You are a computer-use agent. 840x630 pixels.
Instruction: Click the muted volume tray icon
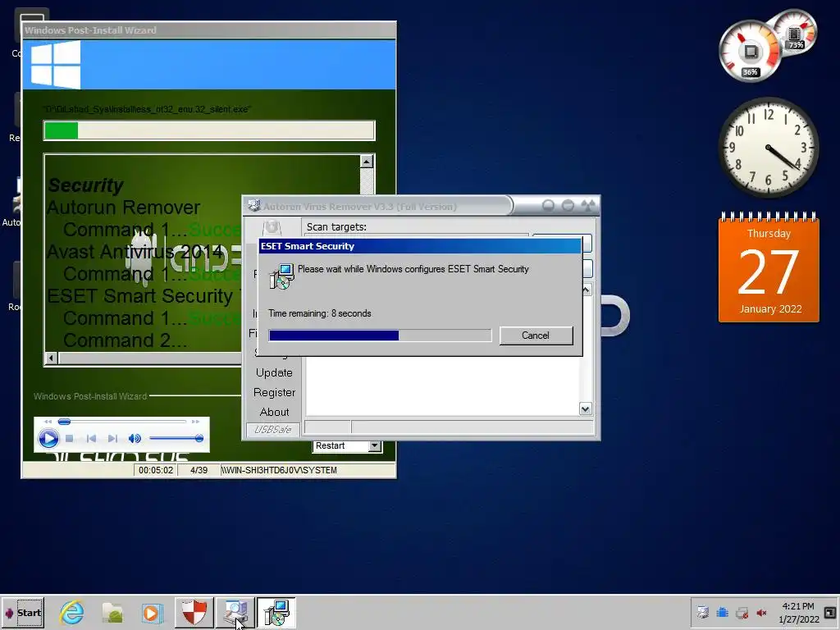761,612
